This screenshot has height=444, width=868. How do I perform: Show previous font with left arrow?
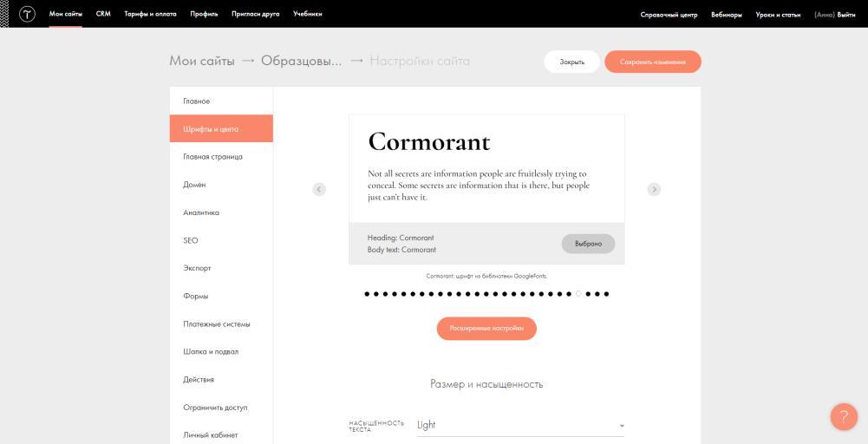click(x=319, y=189)
